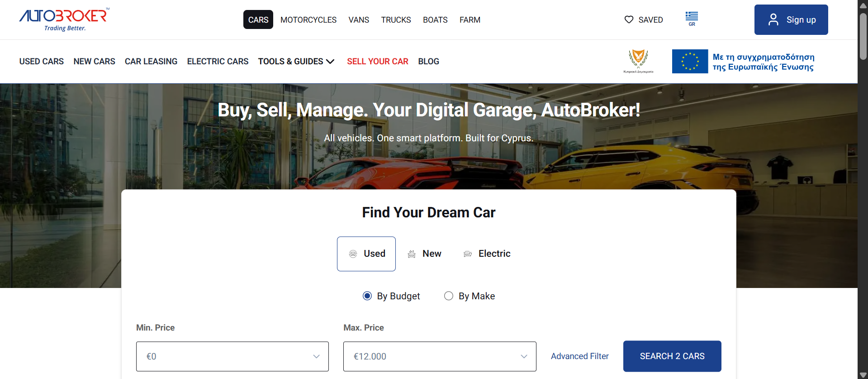
Task: Click the car icon next to Used
Action: (x=353, y=254)
